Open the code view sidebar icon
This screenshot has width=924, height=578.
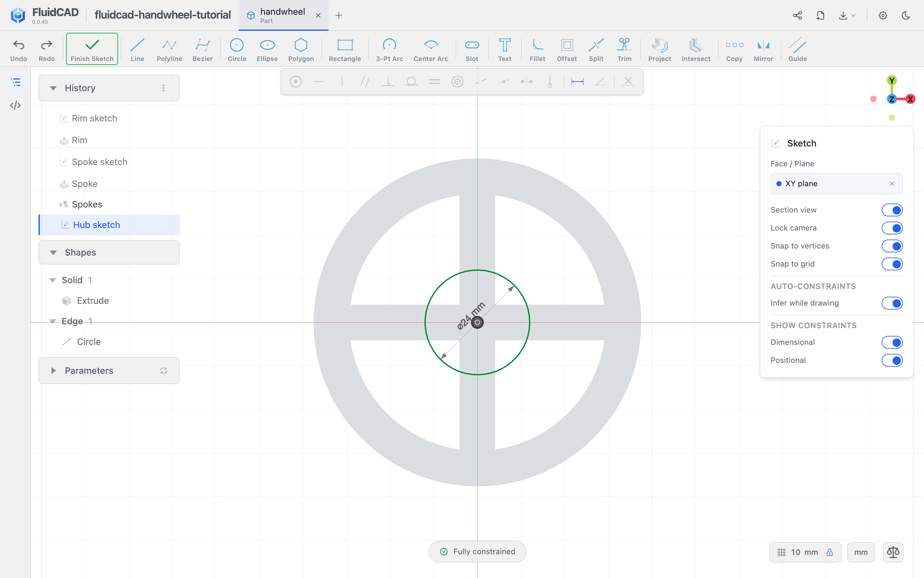(x=16, y=105)
